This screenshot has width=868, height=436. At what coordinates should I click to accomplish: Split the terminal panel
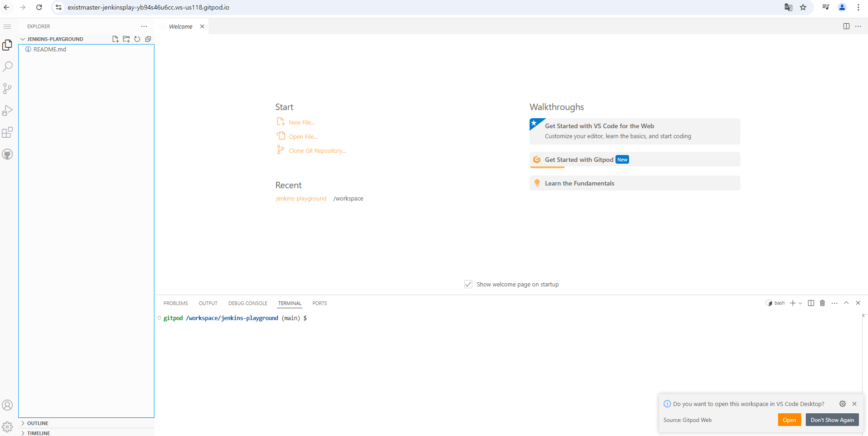[811, 303]
